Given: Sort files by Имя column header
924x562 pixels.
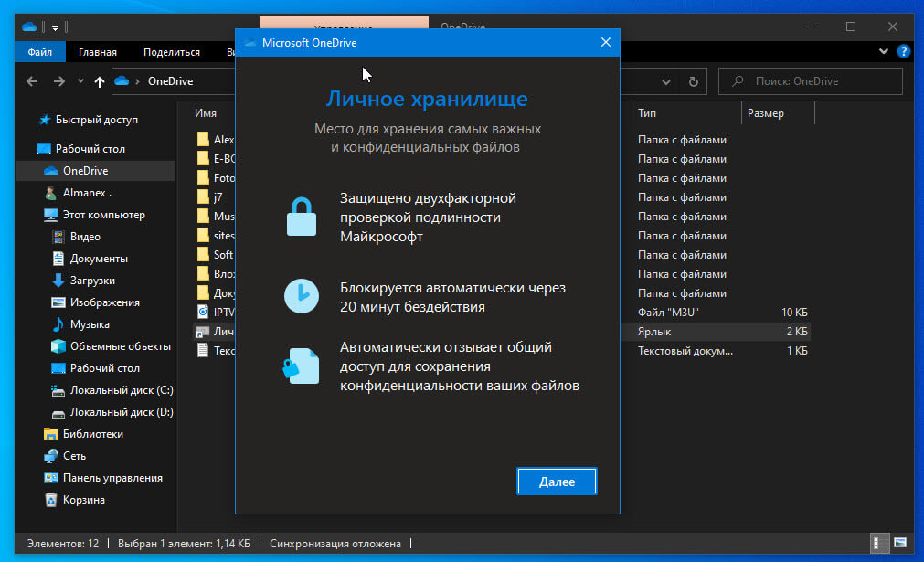Looking at the screenshot, I should pyautogui.click(x=206, y=113).
